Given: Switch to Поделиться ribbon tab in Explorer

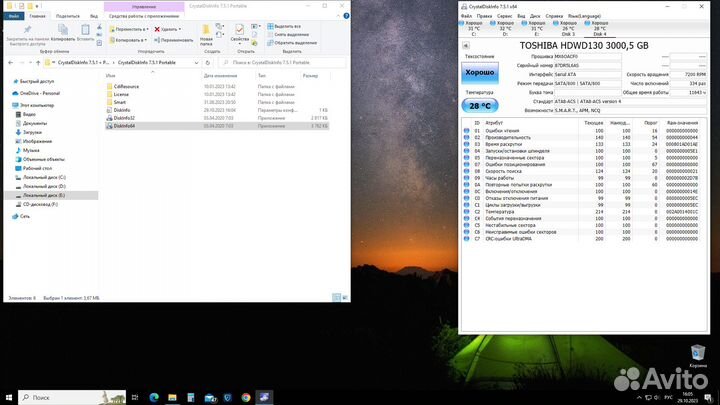Looking at the screenshot, I should [x=68, y=16].
